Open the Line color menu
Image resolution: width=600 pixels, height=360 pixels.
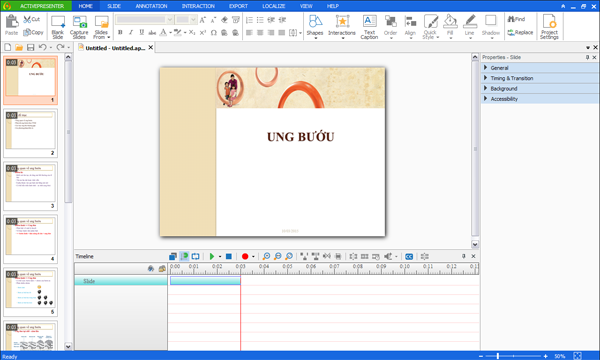(470, 27)
